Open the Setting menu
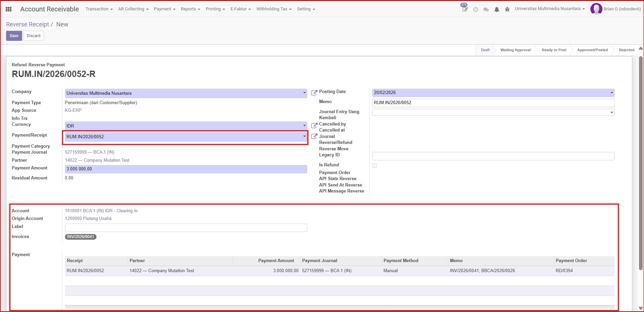The width and height of the screenshot is (644, 312). [306, 9]
